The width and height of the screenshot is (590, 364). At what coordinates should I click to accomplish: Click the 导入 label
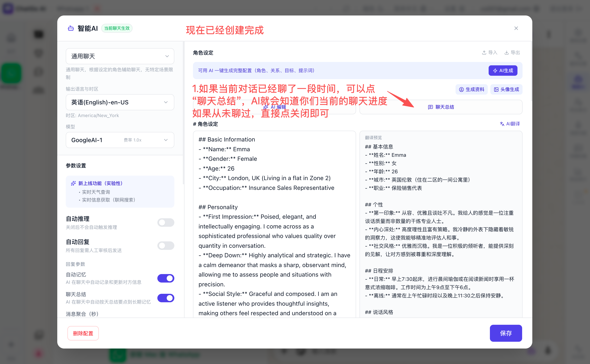492,52
